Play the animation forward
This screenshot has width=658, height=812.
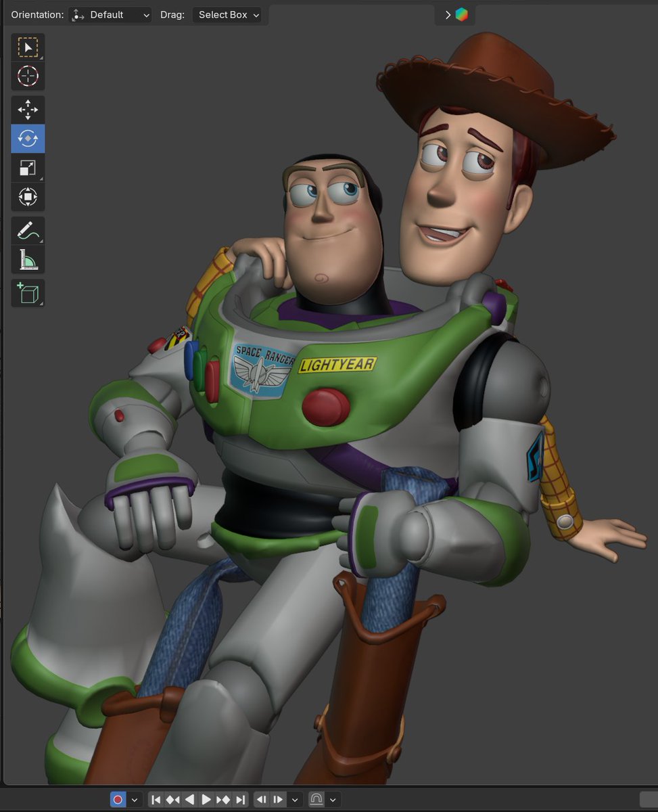pyautogui.click(x=207, y=800)
